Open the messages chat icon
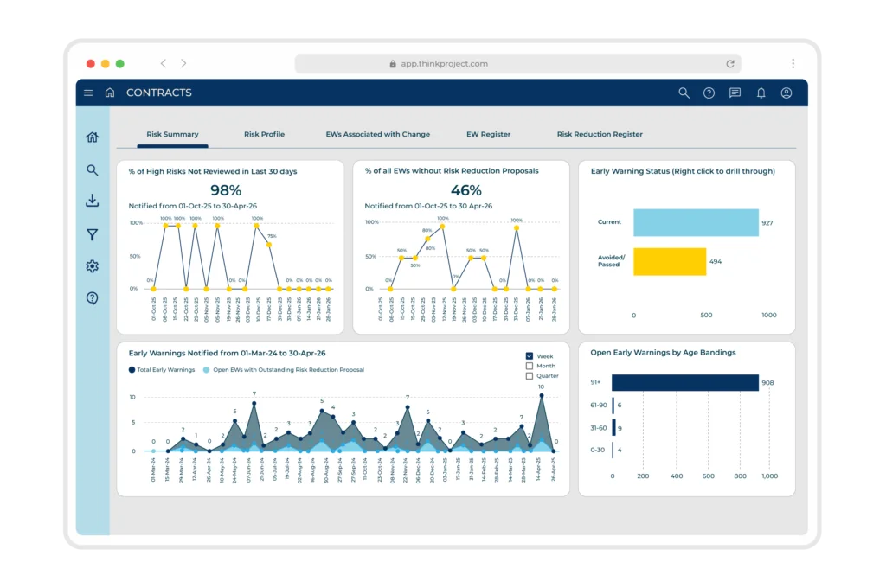 [735, 93]
